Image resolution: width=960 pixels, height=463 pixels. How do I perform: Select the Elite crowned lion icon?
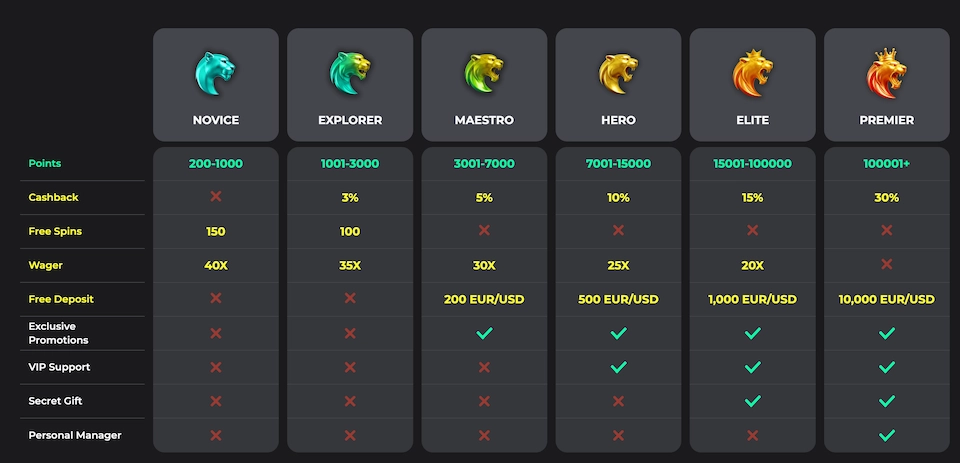coord(752,73)
